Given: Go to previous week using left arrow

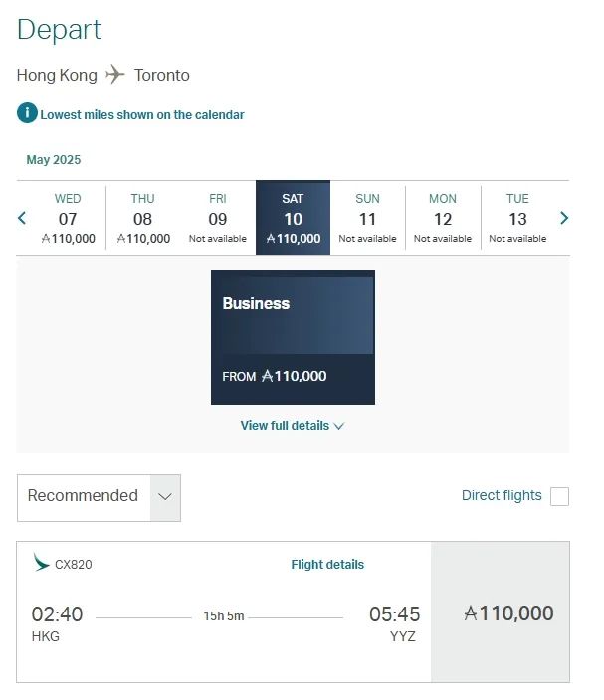Looking at the screenshot, I should pyautogui.click(x=22, y=218).
